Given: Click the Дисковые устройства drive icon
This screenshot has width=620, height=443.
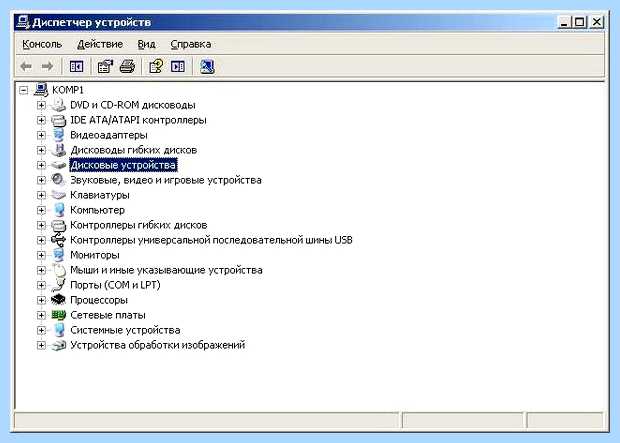Looking at the screenshot, I should point(59,165).
